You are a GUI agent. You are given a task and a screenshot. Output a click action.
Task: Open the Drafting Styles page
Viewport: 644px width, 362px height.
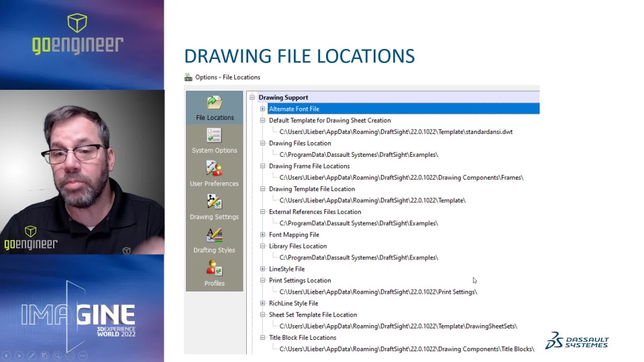pyautogui.click(x=215, y=241)
